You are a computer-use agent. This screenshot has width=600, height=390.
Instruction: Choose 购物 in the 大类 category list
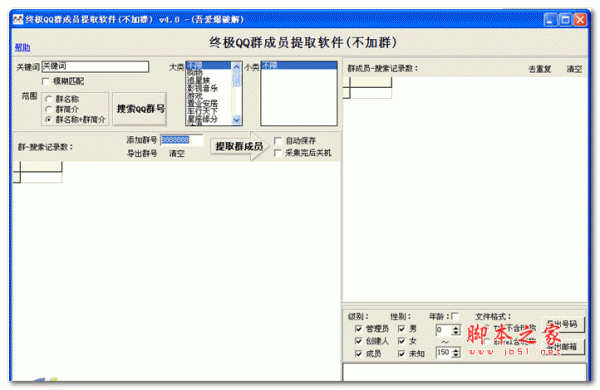click(209, 73)
